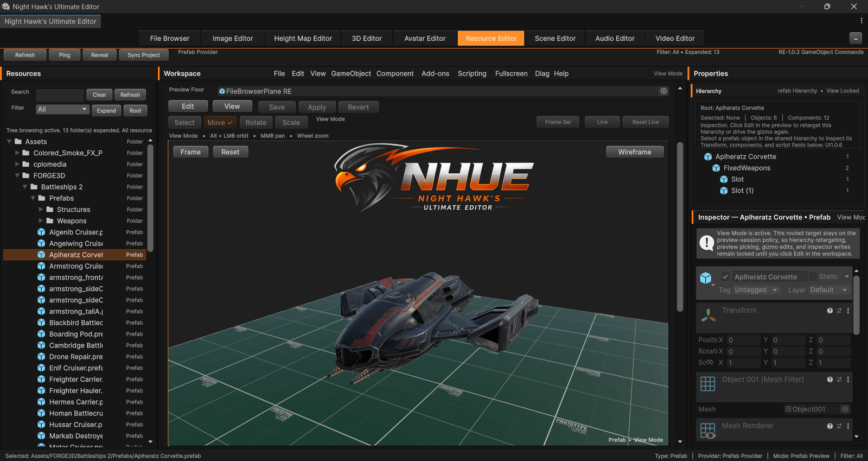The height and width of the screenshot is (461, 868).
Task: Click the Clear search button
Action: (99, 95)
